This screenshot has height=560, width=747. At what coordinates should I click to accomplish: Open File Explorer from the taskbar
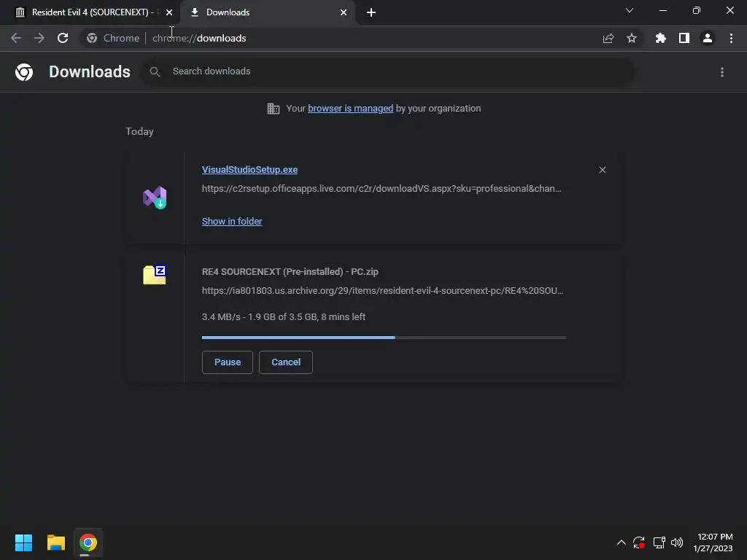pos(55,542)
